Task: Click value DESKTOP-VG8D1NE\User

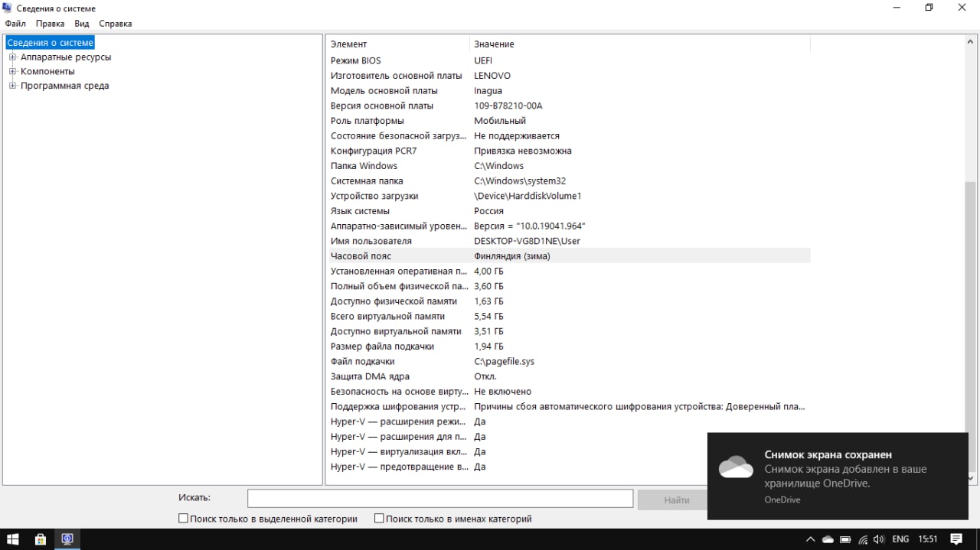Action: click(x=528, y=241)
